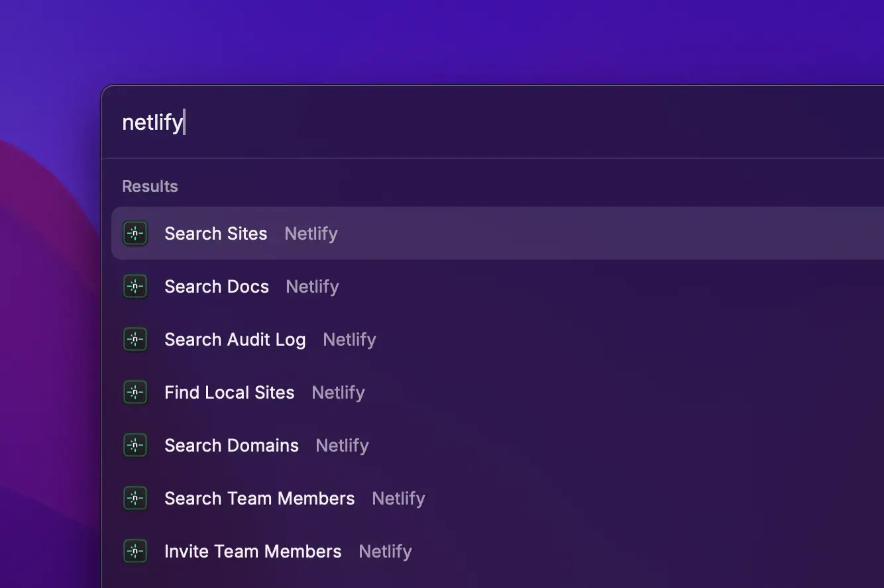
Task: Choose the "Invite Team Members" command label
Action: click(x=253, y=552)
